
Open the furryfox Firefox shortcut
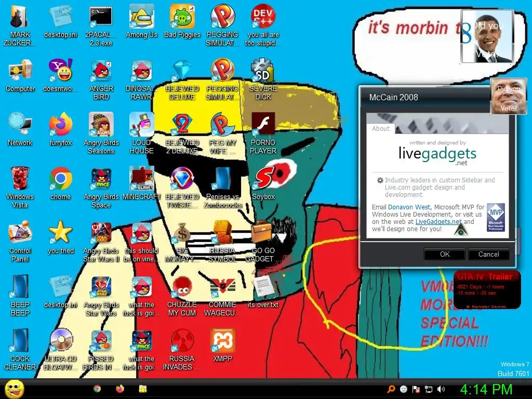tap(60, 129)
